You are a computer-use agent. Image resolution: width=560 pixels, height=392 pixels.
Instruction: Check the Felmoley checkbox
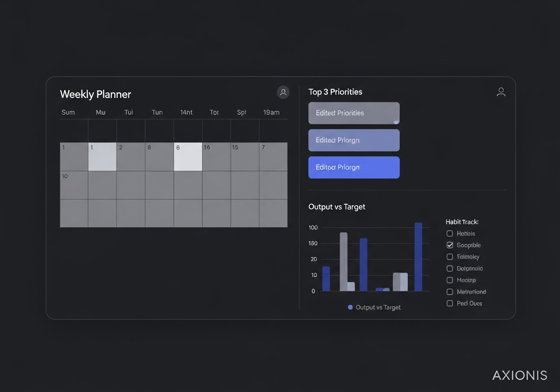coord(449,257)
